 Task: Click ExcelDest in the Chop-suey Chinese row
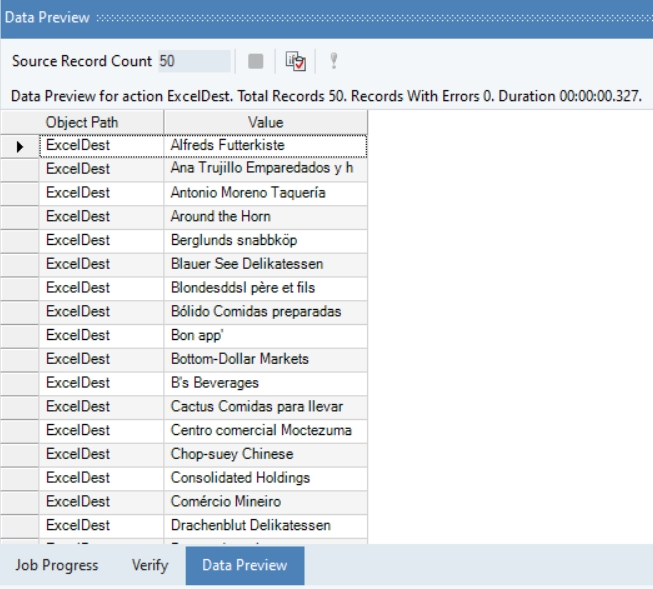[x=102, y=454]
